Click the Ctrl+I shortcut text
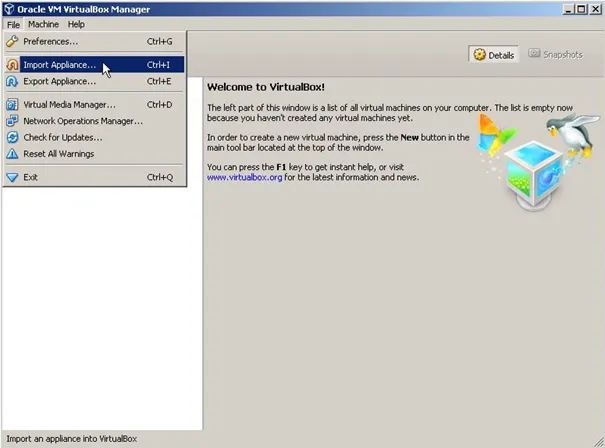This screenshot has width=605, height=448. pos(158,65)
